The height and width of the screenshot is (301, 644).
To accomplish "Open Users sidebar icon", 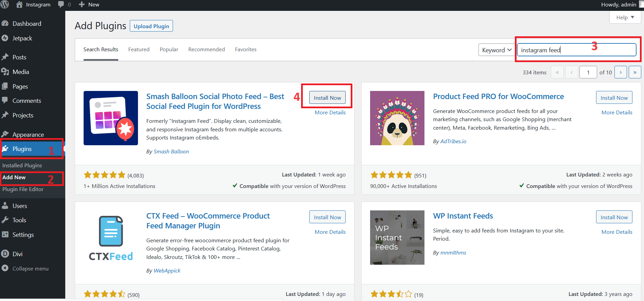I will tap(5, 206).
